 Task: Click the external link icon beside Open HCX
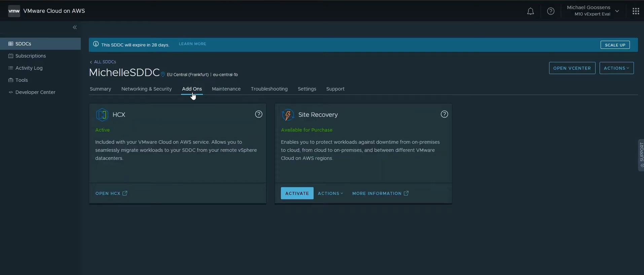click(x=125, y=193)
